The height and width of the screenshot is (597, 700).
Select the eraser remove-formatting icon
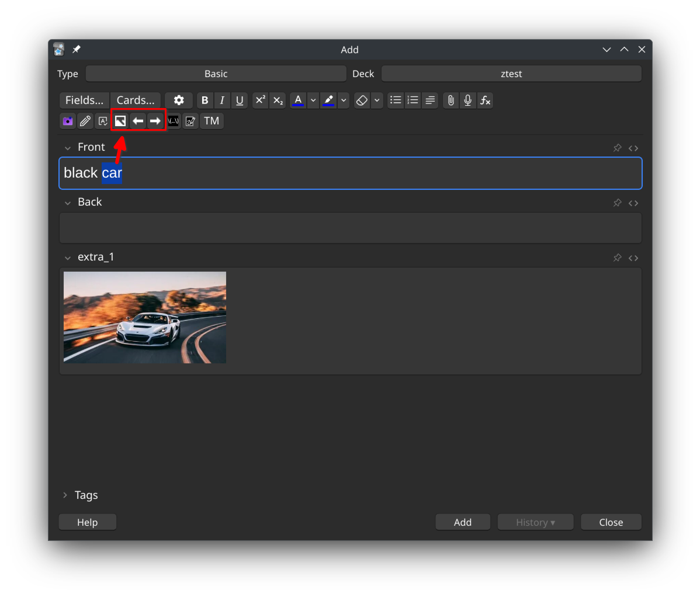[x=361, y=100]
